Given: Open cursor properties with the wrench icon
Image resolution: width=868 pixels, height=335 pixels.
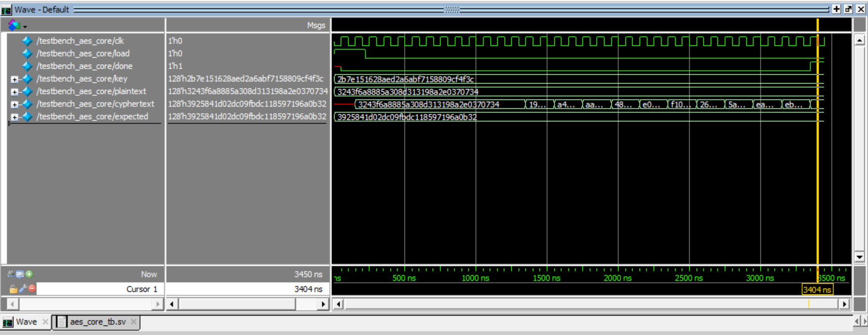Looking at the screenshot, I should pyautogui.click(x=23, y=289).
